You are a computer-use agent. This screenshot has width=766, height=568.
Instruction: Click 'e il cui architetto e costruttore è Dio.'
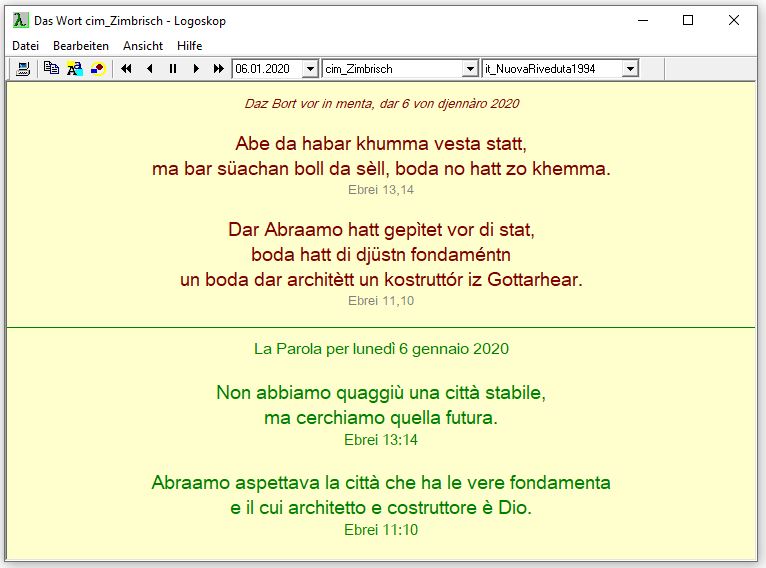tap(381, 508)
